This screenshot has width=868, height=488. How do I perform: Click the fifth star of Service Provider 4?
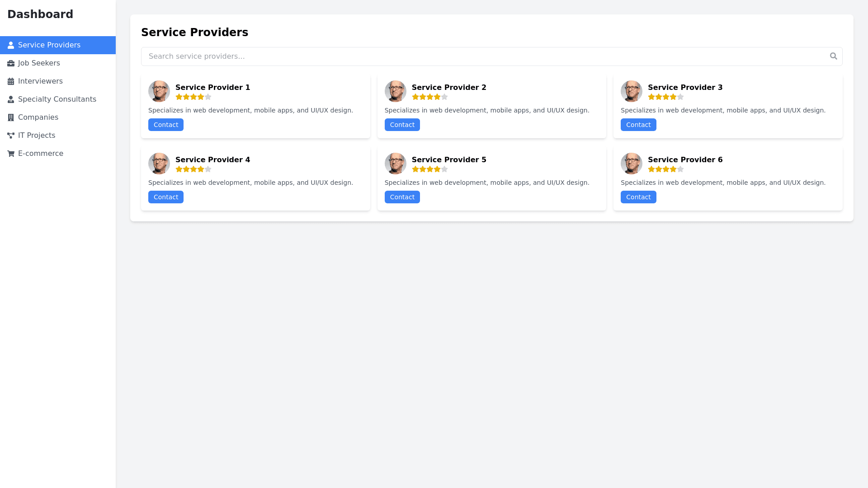point(208,169)
